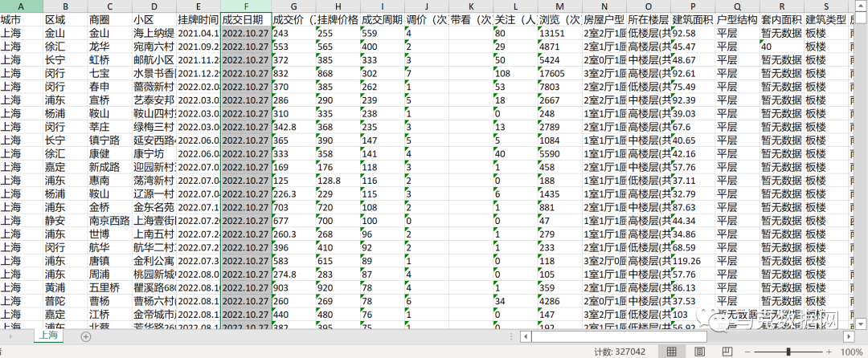Viewport: 868px width, 358px height.
Task: Select column A header
Action: (x=22, y=6)
